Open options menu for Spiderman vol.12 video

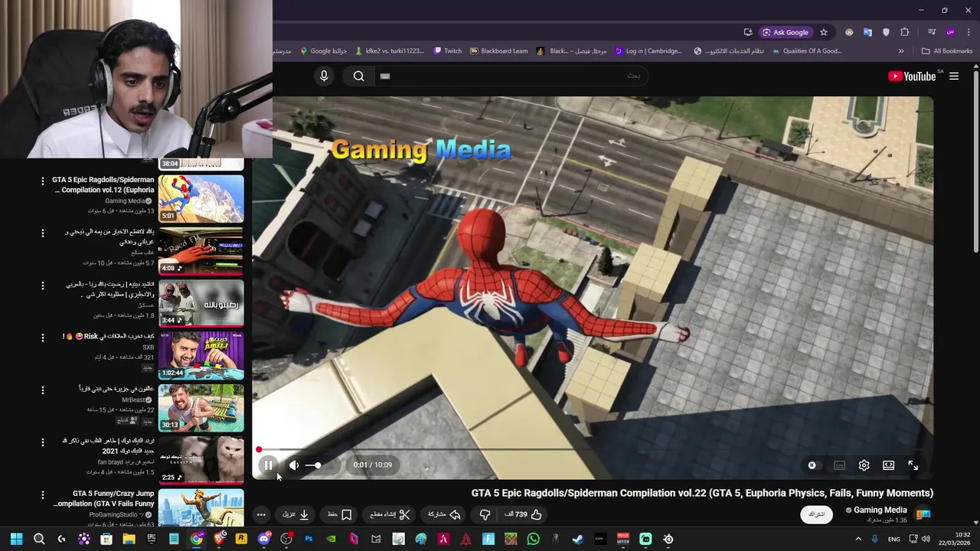pyautogui.click(x=43, y=181)
